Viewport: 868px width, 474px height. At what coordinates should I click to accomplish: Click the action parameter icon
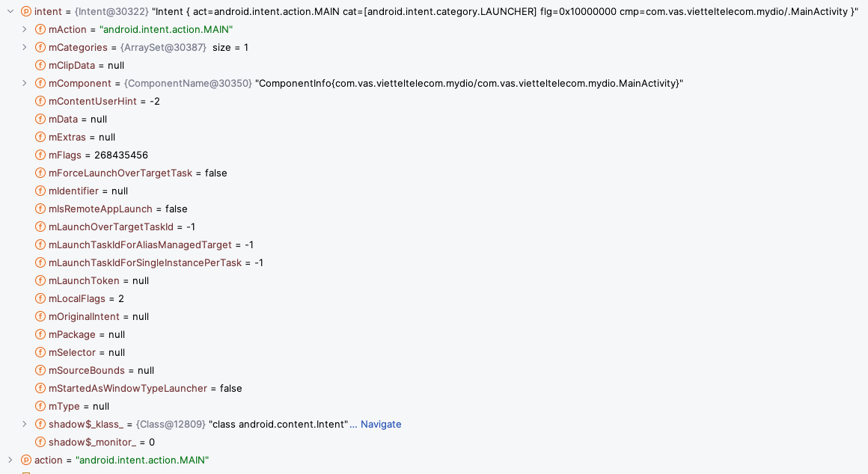[x=26, y=460]
